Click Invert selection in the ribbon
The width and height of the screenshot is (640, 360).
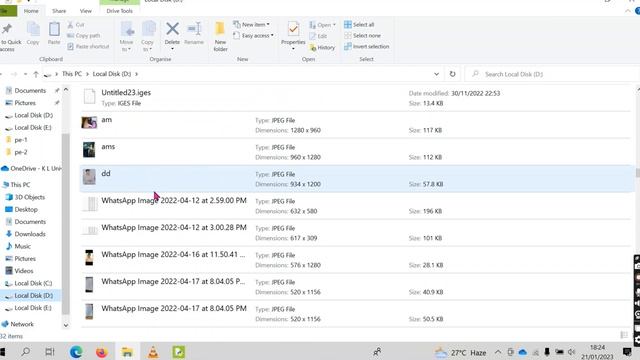pos(367,47)
